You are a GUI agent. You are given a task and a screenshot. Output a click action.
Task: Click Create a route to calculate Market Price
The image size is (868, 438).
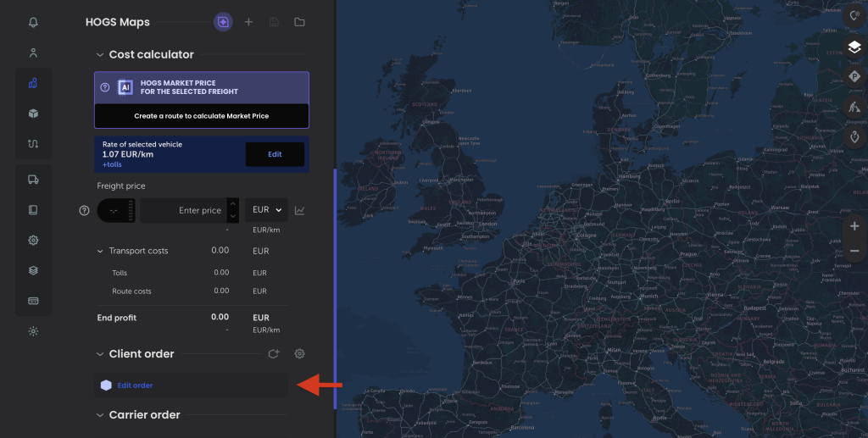(x=202, y=116)
